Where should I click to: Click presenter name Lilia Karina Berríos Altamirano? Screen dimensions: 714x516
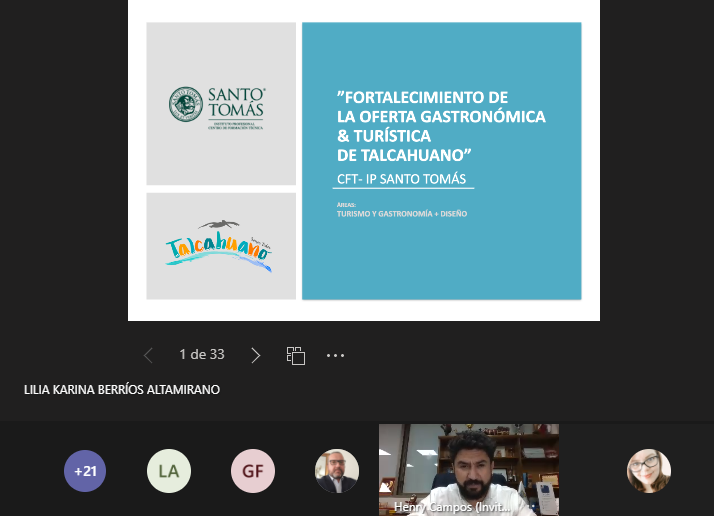[122, 390]
